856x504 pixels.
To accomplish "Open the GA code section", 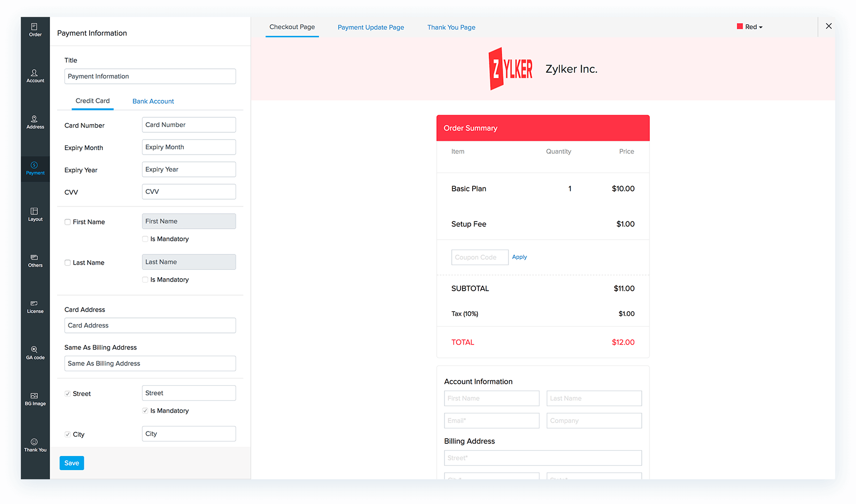I will [x=35, y=353].
